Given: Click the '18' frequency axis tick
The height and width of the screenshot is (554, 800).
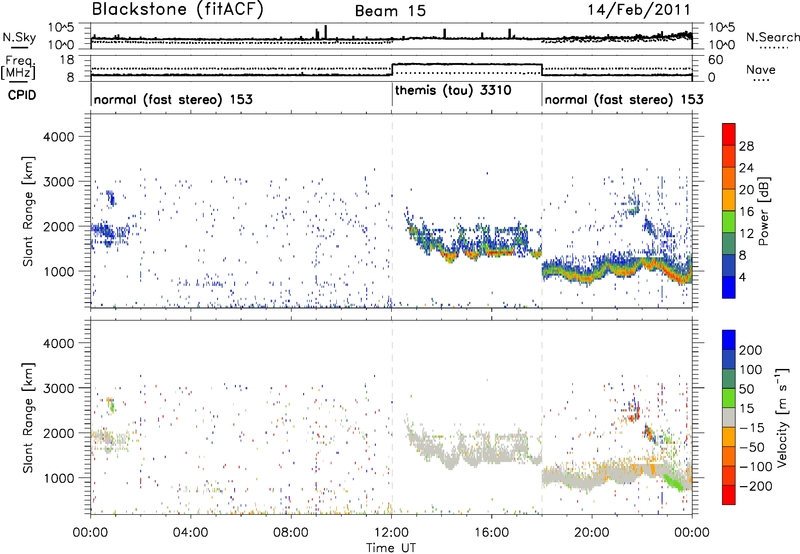Looking at the screenshot, I should [67, 60].
